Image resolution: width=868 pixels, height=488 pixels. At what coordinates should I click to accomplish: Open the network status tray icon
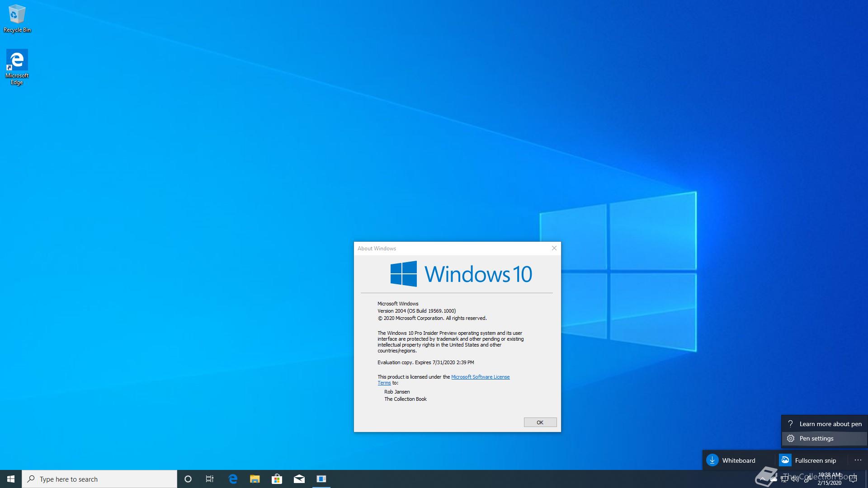point(784,479)
